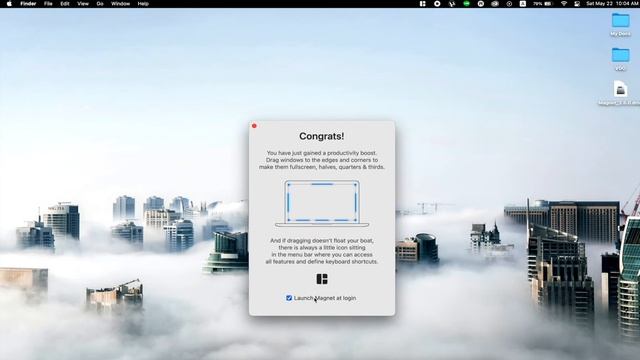The image size is (640, 360).
Task: Open the Window menu
Action: click(120, 4)
